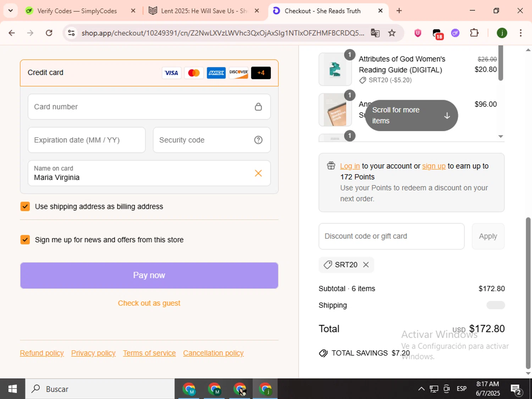The height and width of the screenshot is (399, 532).
Task: Open the Extensions puzzle menu
Action: [x=474, y=33]
